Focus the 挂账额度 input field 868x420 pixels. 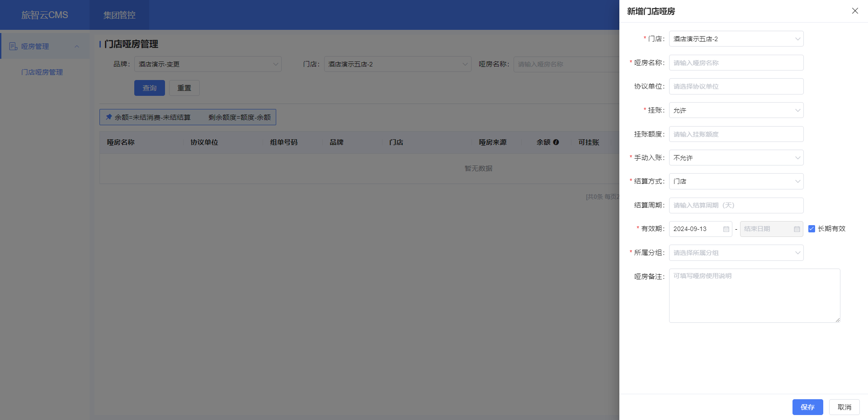(x=736, y=134)
